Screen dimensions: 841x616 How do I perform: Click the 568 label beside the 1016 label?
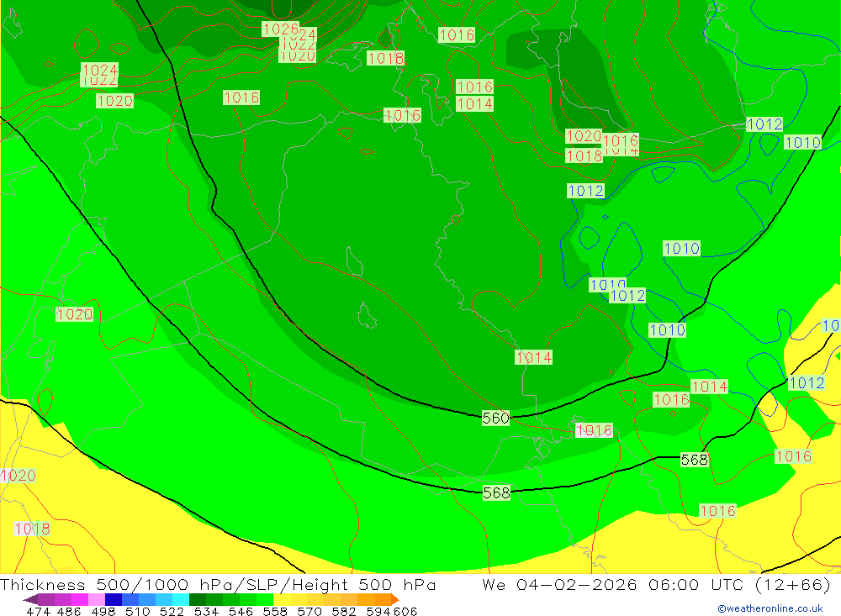pyautogui.click(x=694, y=460)
